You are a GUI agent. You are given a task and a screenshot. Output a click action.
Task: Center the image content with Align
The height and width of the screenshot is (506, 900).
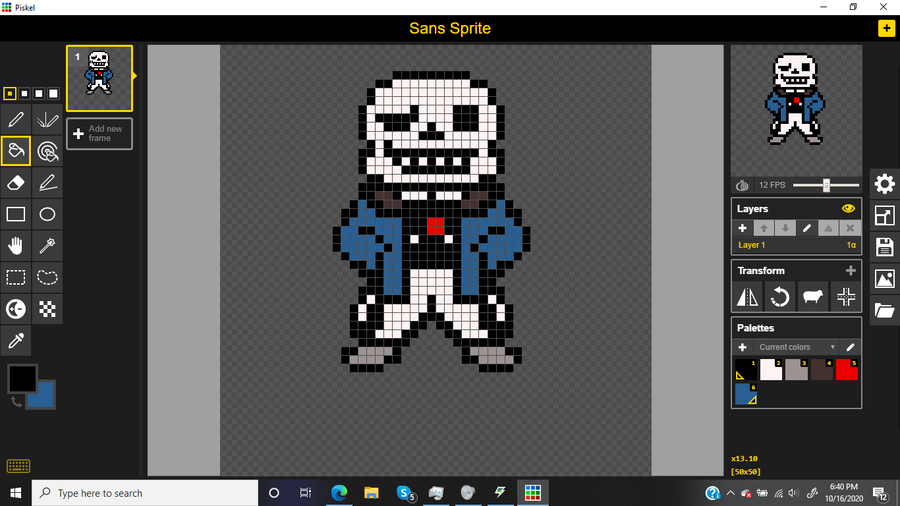pyautogui.click(x=845, y=297)
